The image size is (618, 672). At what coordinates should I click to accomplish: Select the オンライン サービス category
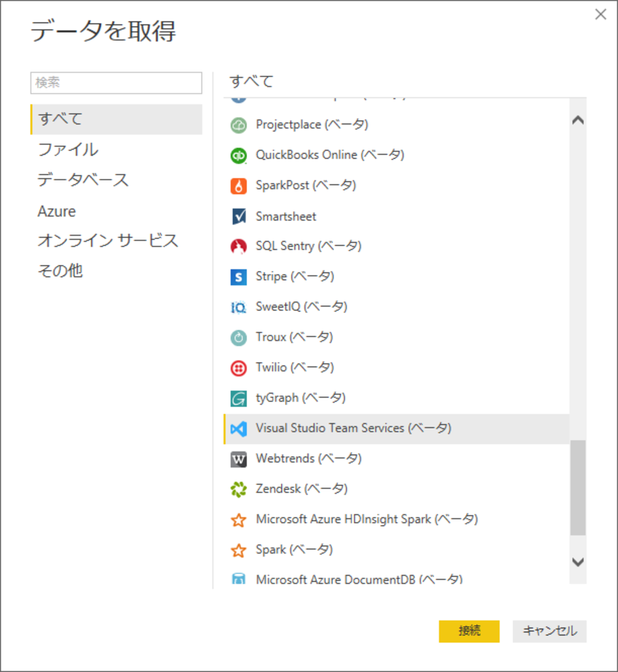click(x=116, y=241)
